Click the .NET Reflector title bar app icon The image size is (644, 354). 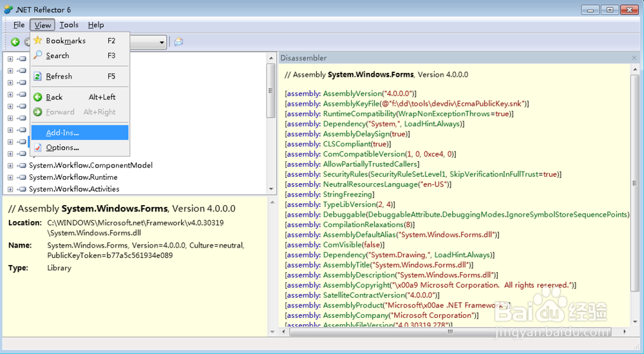click(8, 9)
